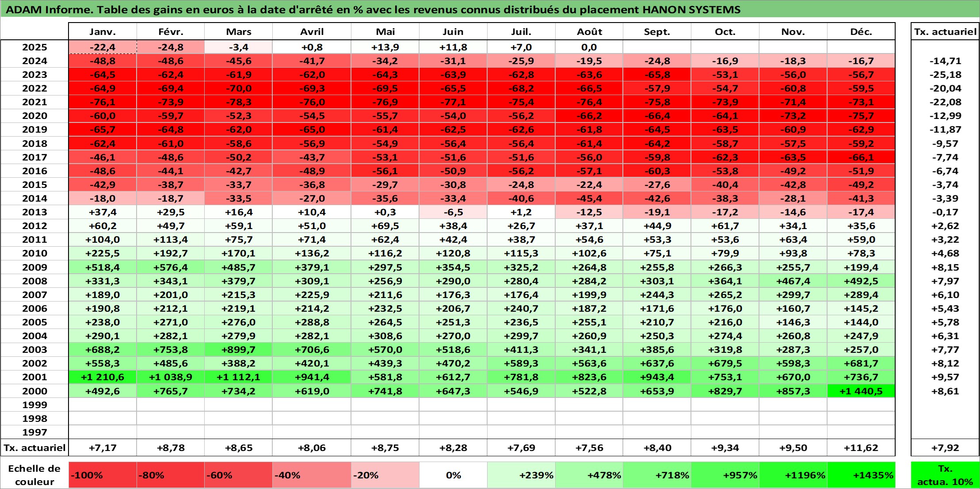Select cell value -78,3 in 2021
This screenshot has width=980, height=489.
(x=239, y=102)
